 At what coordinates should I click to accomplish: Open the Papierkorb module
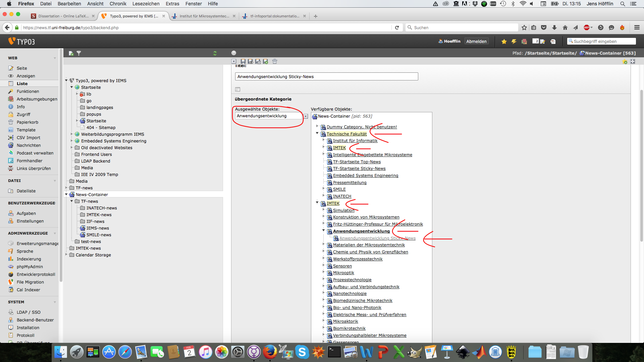click(27, 122)
